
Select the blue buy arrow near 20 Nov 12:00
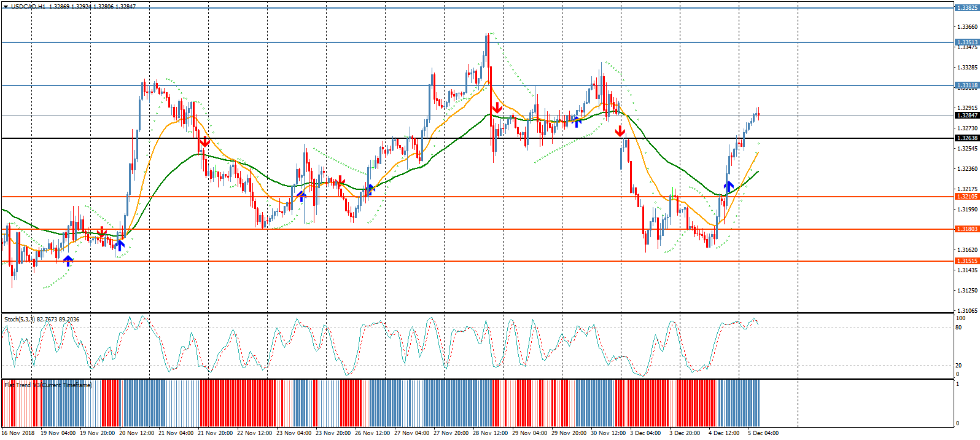point(120,245)
